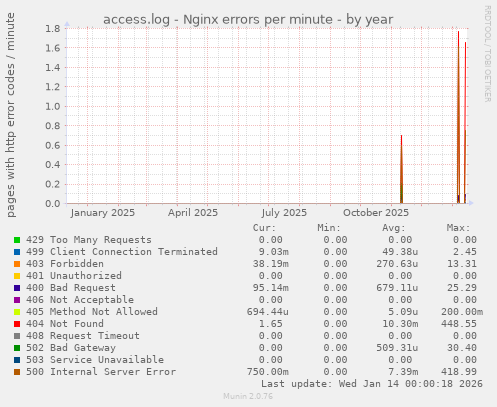Click the 'Last update: Wed Jan 14' timestamp

[x=371, y=384]
